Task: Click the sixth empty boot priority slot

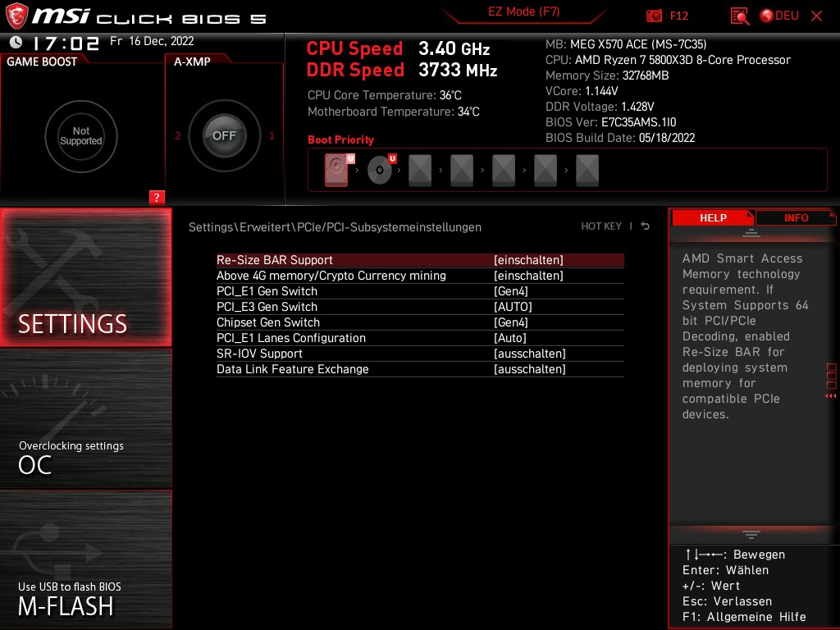Action: pyautogui.click(x=546, y=171)
